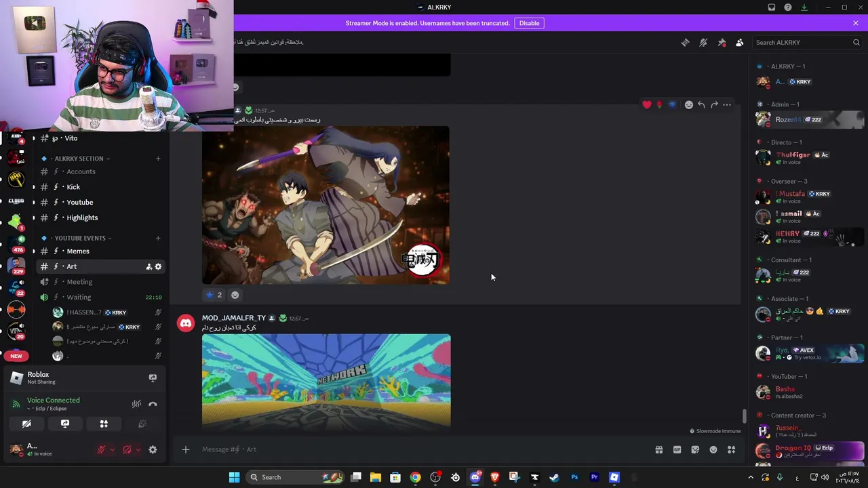
Task: Add a reaction below the anime image
Action: (x=235, y=295)
